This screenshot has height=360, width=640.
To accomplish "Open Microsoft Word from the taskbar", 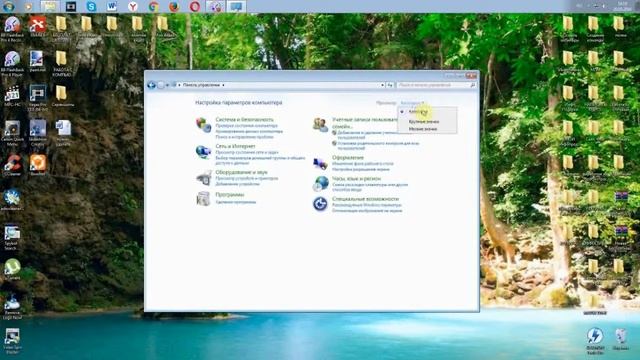I will pos(112,7).
